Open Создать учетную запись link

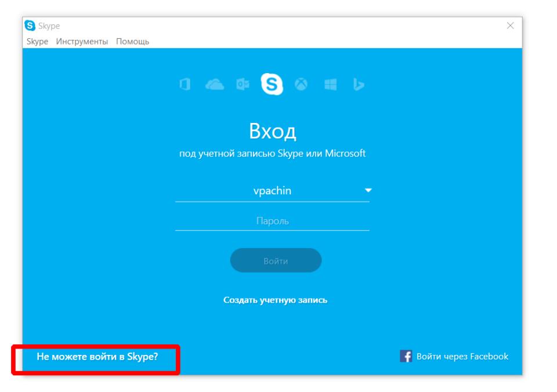(275, 300)
